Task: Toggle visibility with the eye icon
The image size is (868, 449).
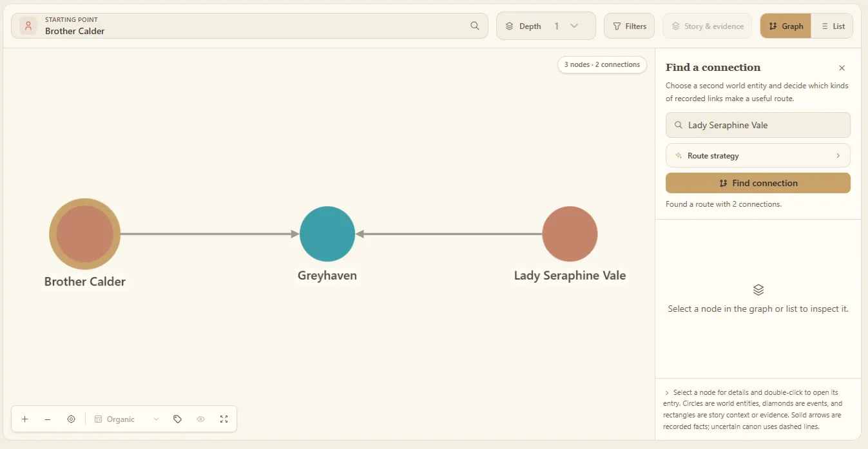Action: coord(200,419)
